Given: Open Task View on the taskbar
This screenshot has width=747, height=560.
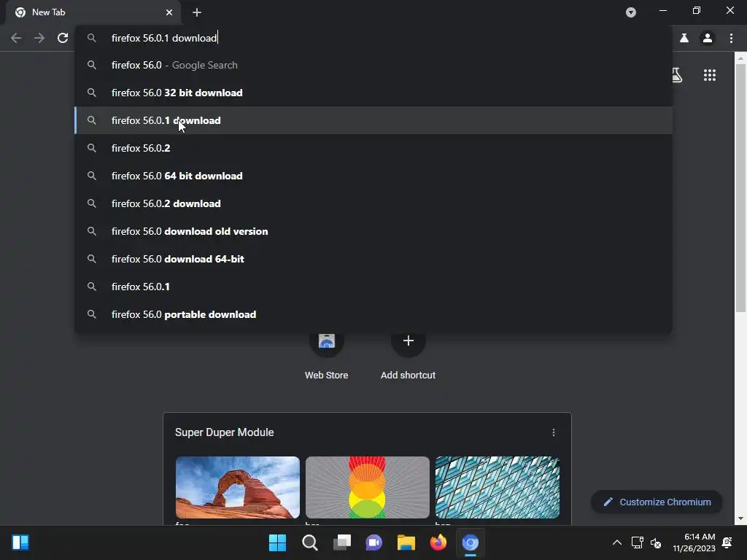Looking at the screenshot, I should [x=341, y=542].
